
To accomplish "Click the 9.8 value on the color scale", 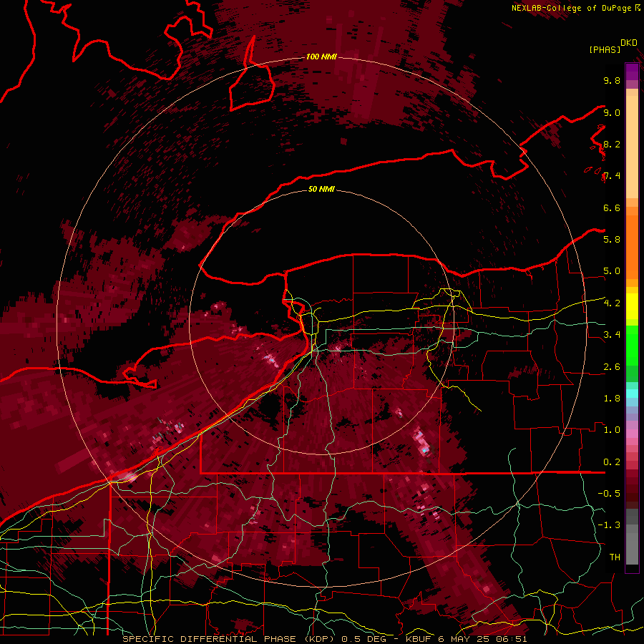I will 612,80.
